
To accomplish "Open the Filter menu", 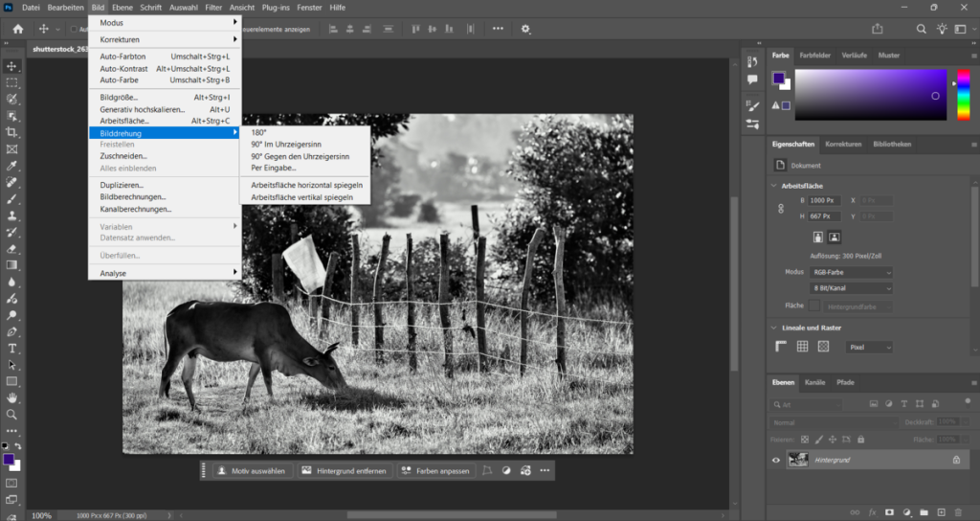I will (x=213, y=8).
